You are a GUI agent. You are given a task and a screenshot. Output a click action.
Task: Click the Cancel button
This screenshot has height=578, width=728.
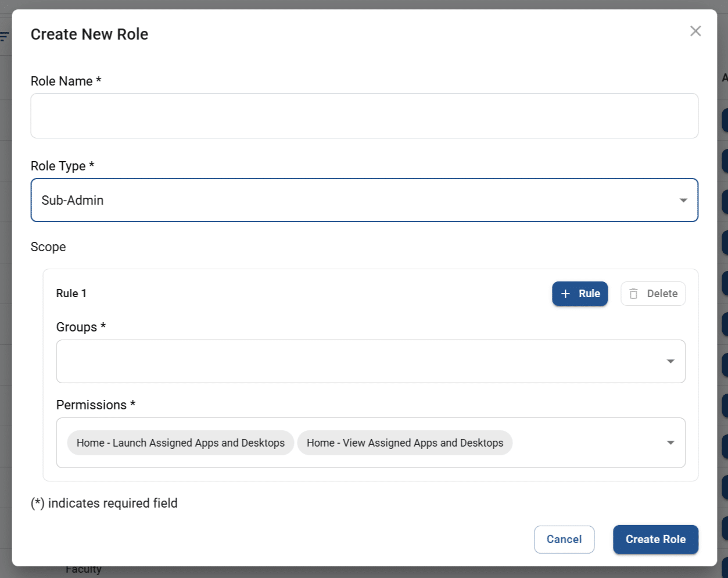pos(564,539)
